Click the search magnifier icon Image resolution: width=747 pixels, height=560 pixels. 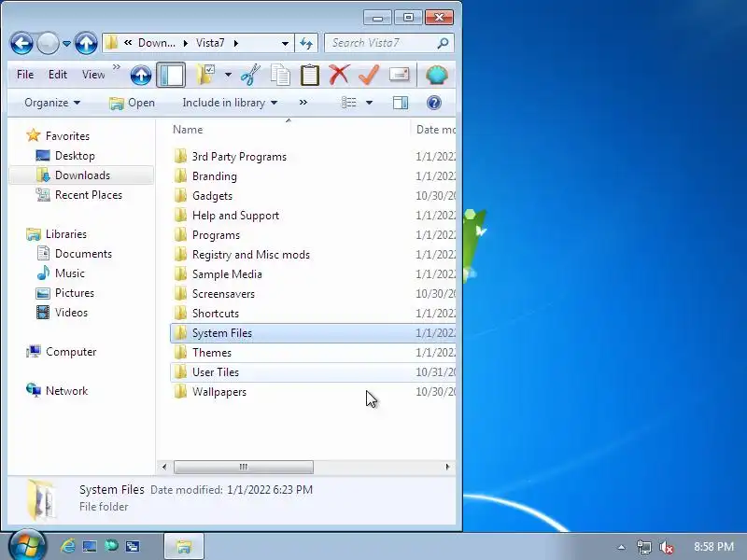pos(443,43)
